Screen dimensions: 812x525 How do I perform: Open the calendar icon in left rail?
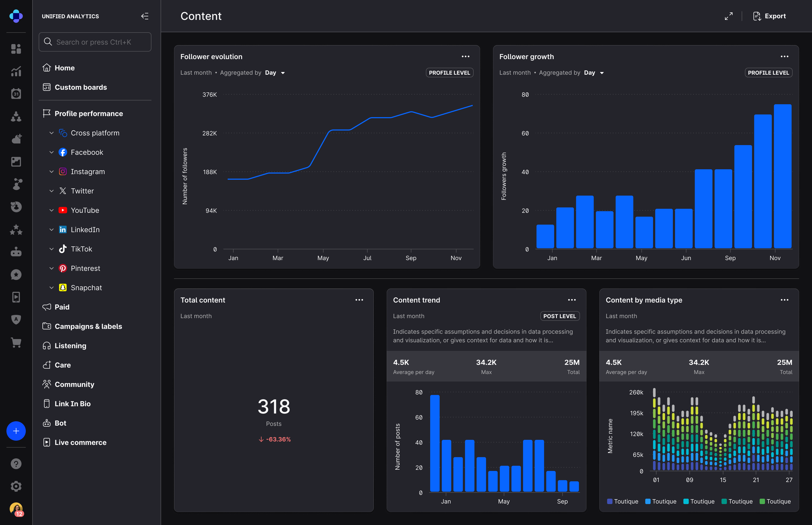click(16, 94)
